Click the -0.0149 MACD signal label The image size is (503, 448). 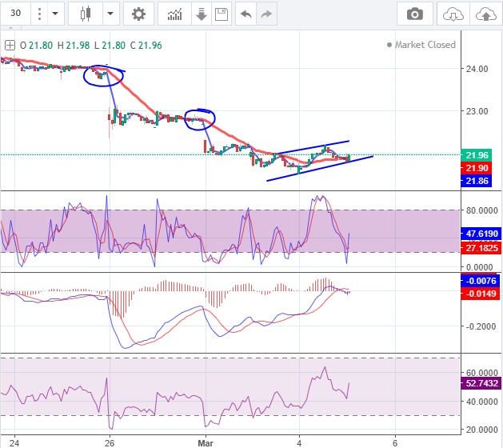481,294
